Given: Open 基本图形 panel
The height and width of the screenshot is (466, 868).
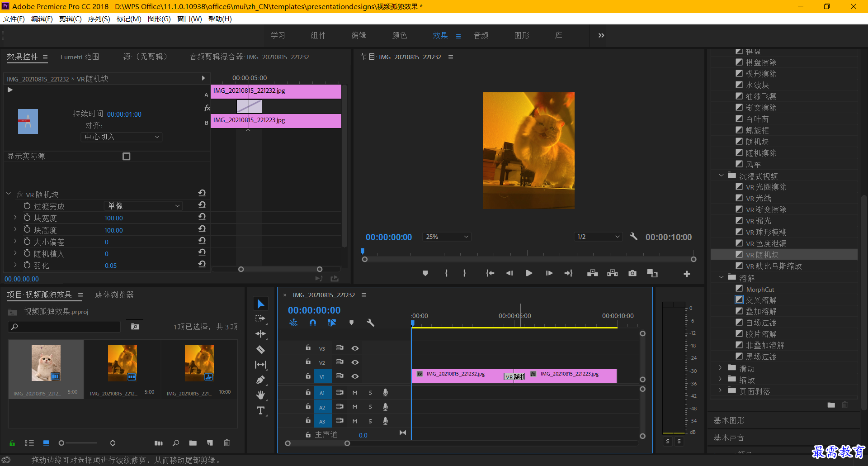Looking at the screenshot, I should coord(729,421).
